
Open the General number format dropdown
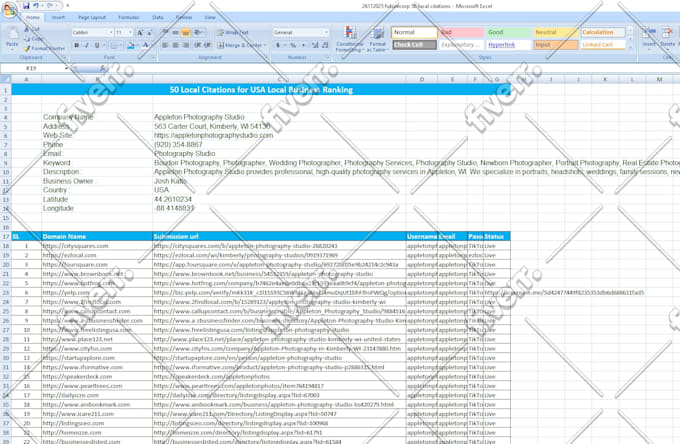click(x=326, y=33)
